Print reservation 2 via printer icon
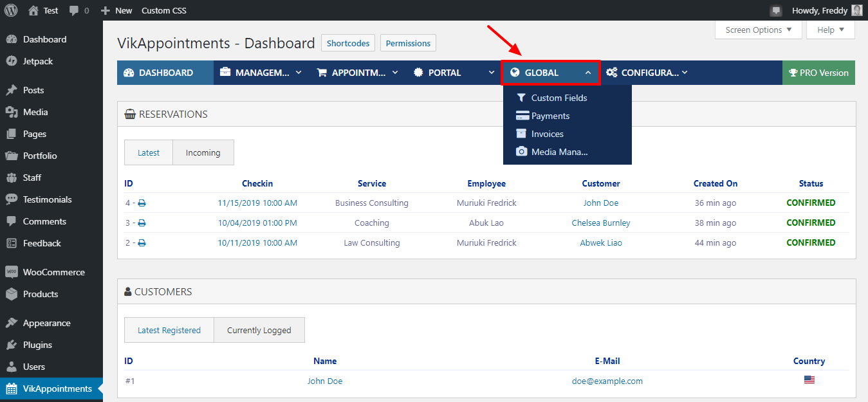Screen dimensions: 868x402 [142, 243]
